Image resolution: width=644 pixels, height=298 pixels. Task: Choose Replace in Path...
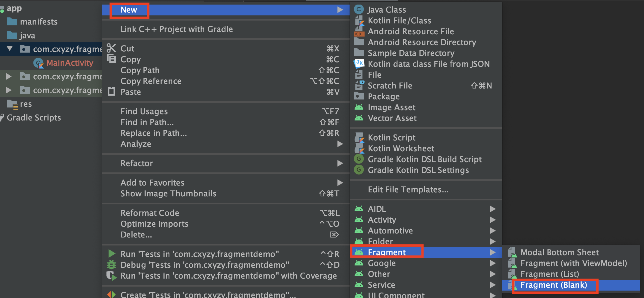click(x=226, y=133)
